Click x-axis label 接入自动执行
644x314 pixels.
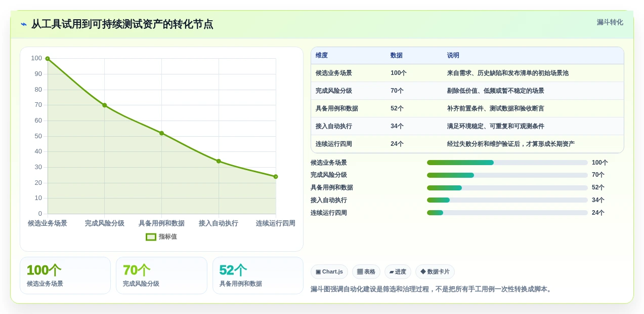click(219, 223)
